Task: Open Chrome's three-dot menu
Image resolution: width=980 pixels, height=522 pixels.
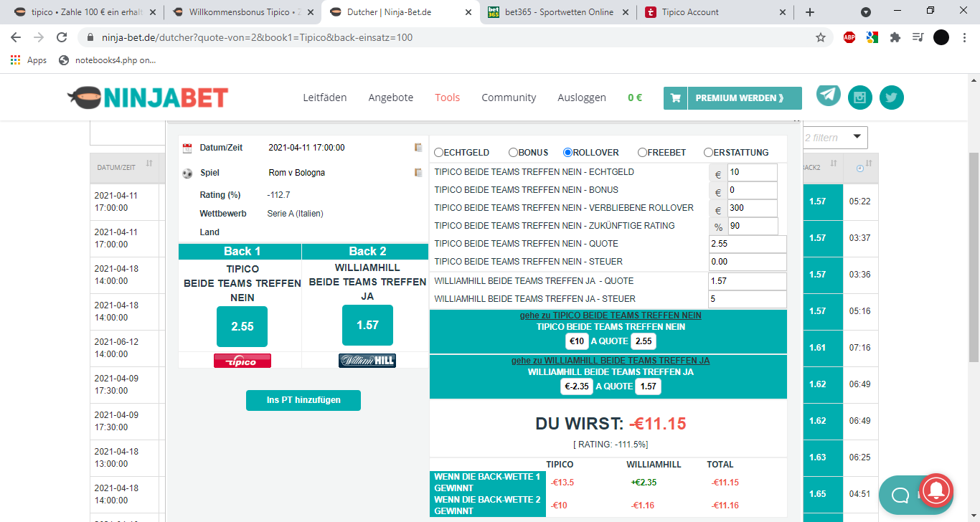Action: (x=963, y=37)
